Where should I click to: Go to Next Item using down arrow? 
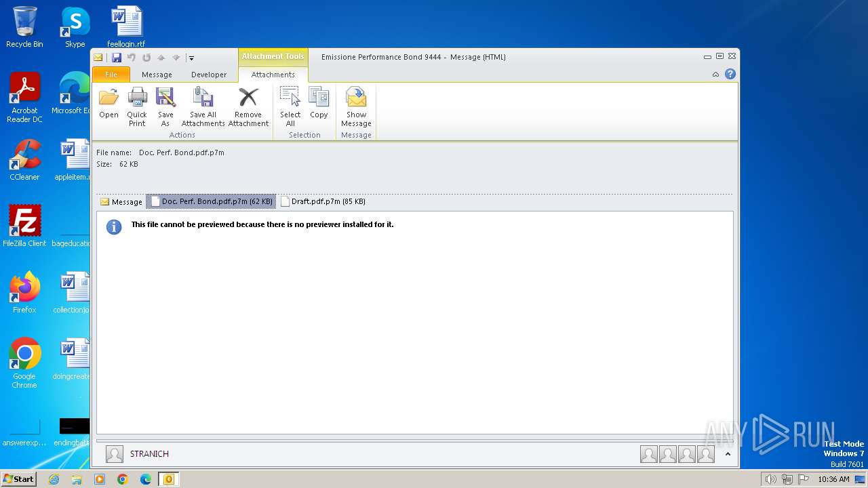pyautogui.click(x=176, y=58)
